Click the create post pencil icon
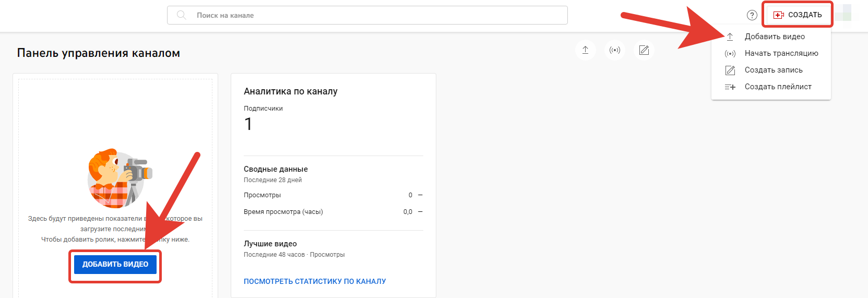 pos(644,50)
